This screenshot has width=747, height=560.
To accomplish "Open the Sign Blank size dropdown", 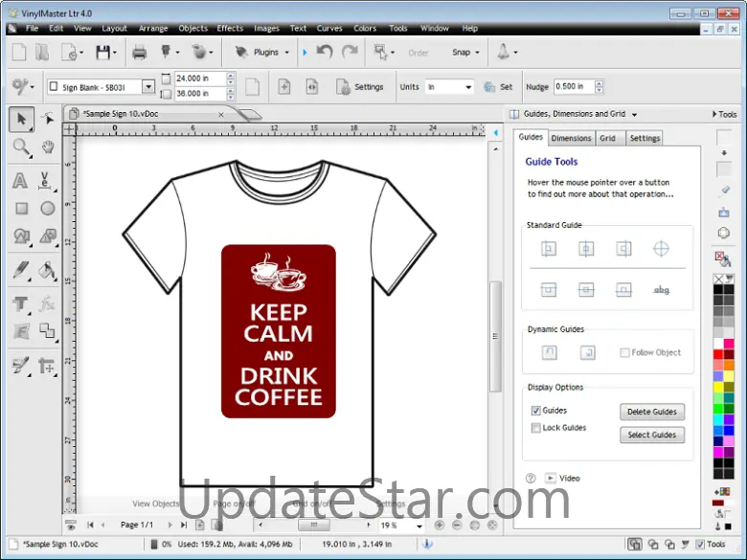I will point(148,87).
